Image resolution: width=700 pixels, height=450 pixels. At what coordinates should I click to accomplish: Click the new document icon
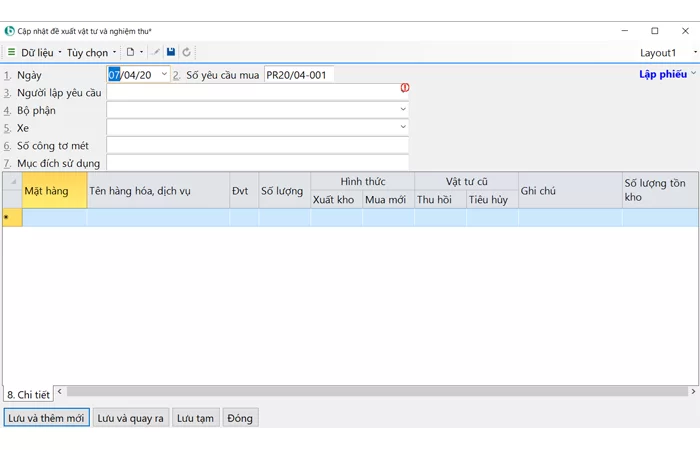pyautogui.click(x=130, y=52)
